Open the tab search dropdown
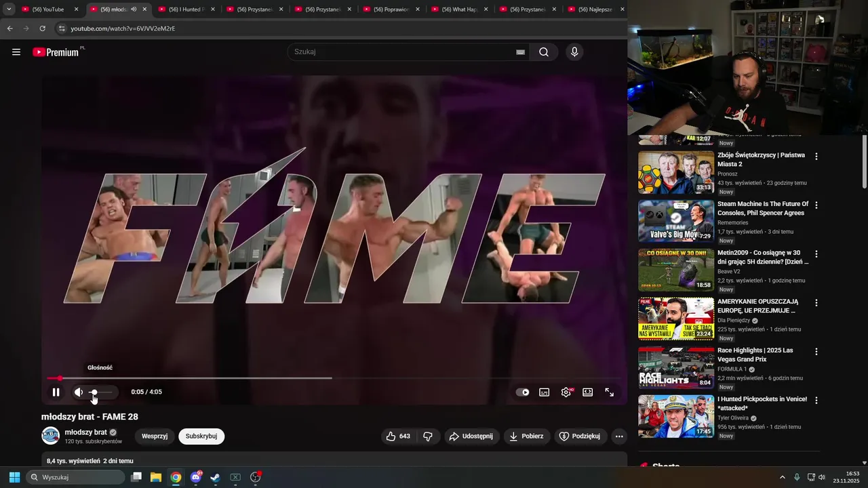The width and height of the screenshot is (868, 488). (9, 9)
